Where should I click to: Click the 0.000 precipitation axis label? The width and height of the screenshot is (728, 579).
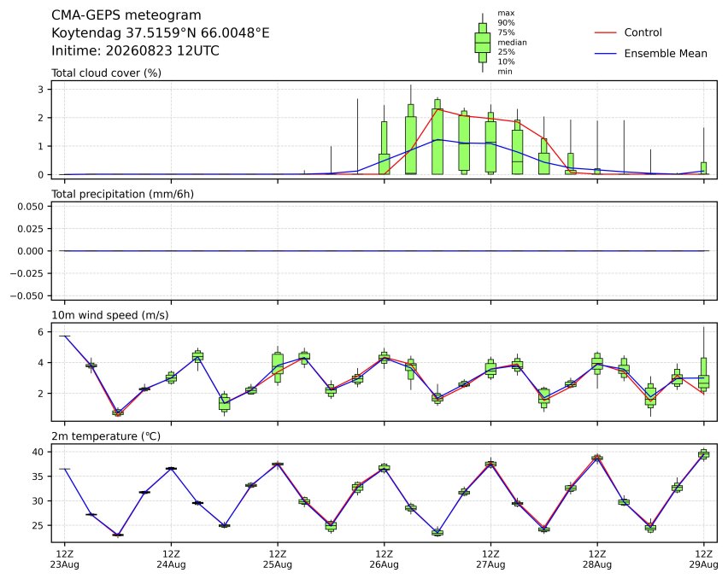coord(31,251)
